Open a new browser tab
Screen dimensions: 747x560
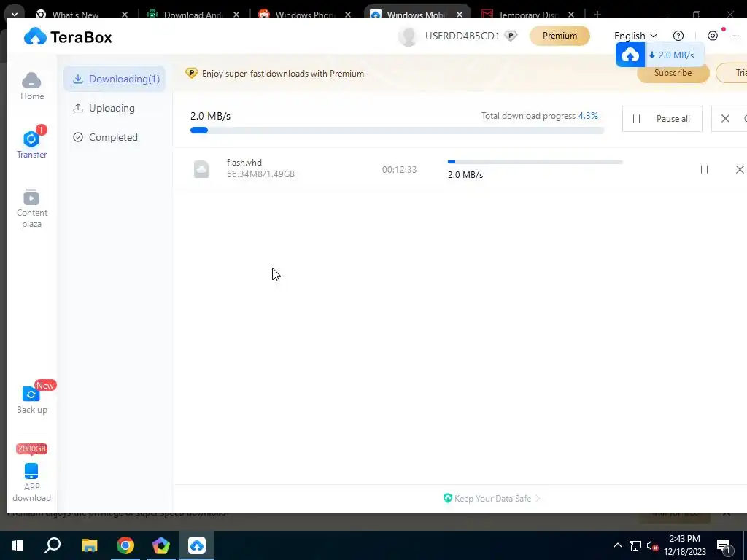[x=597, y=15]
